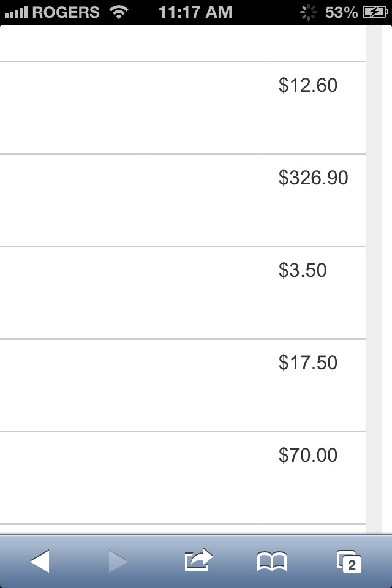Tap the network activity spinner icon
Viewport: 392px width, 588px height.
[308, 12]
